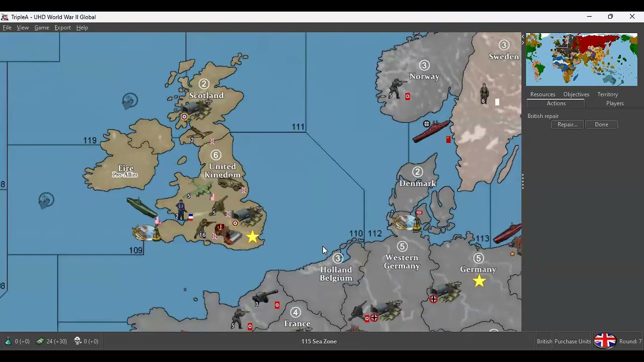
Task: Click the Denmark territory label
Action: 418,184
